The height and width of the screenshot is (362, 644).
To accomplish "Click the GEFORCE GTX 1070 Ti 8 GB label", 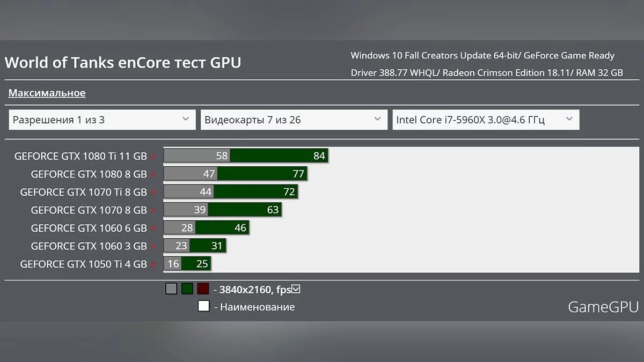I will pos(84,193).
